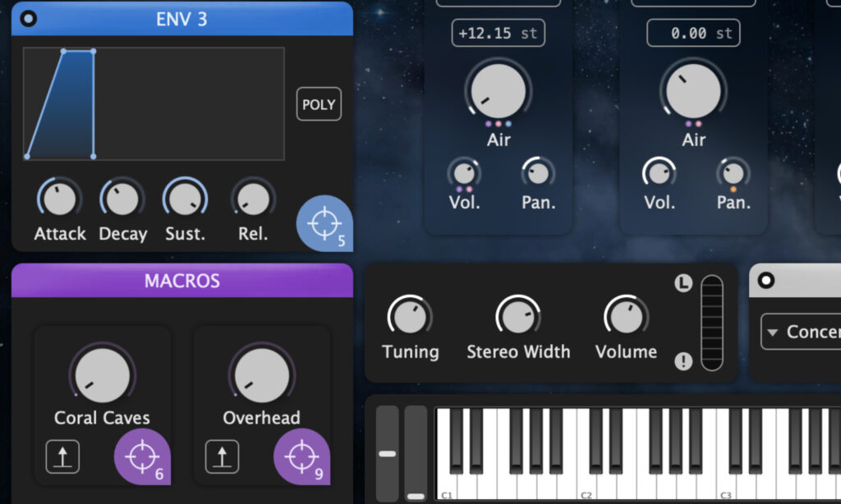Click the Coral Caves macro target crosshair
841x504 pixels.
pyautogui.click(x=142, y=456)
